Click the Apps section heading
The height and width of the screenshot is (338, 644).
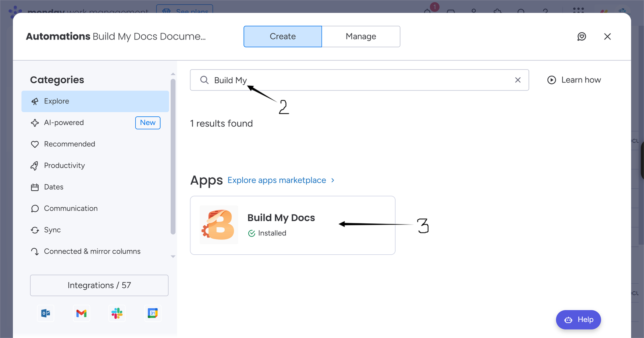206,180
